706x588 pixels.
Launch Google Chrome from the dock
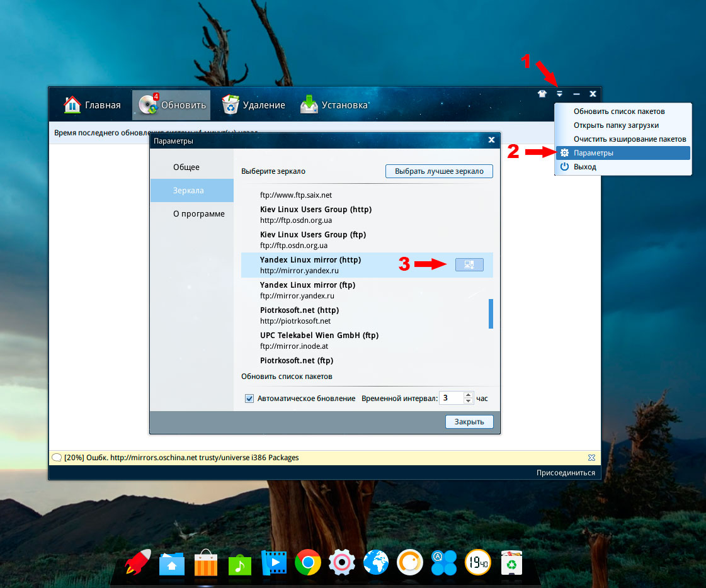[308, 562]
